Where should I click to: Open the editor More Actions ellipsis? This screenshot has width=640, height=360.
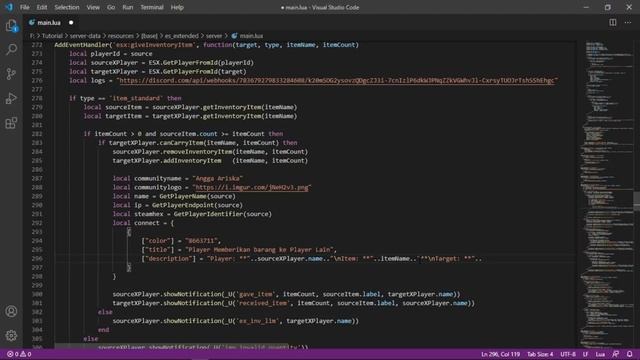tap(628, 22)
